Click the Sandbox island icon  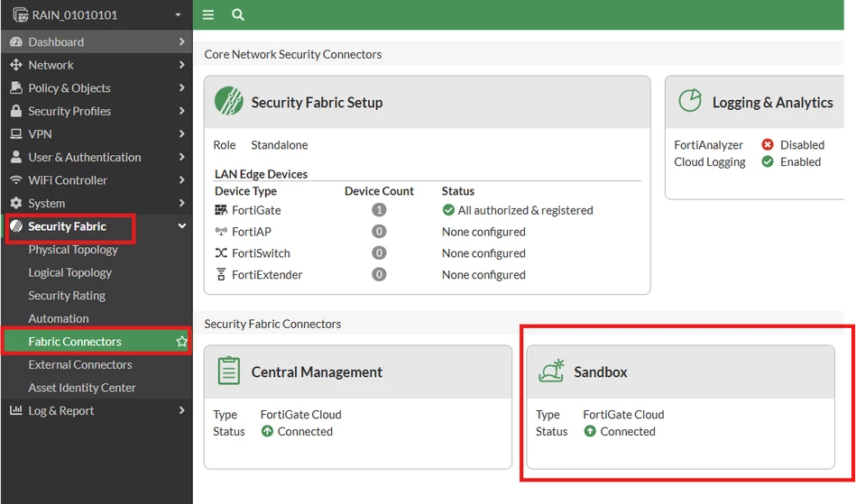(x=551, y=371)
